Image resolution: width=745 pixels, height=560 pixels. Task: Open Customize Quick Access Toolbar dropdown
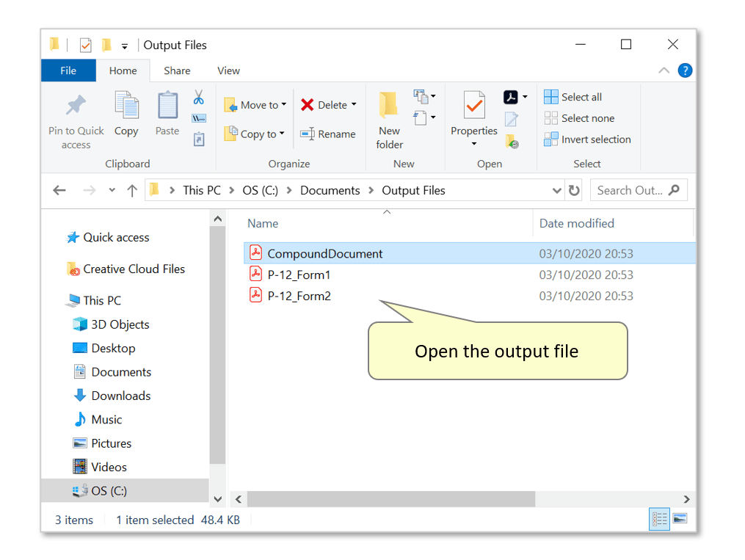click(x=125, y=46)
